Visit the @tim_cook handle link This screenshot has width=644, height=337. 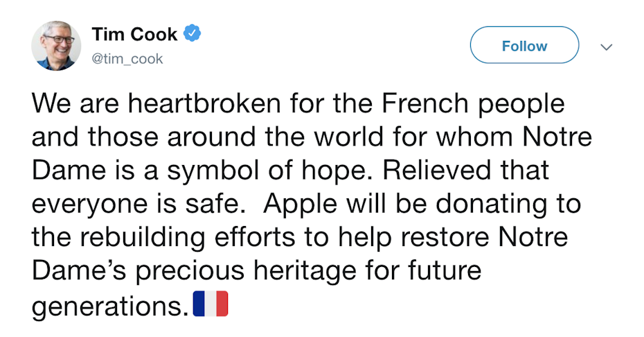point(127,59)
